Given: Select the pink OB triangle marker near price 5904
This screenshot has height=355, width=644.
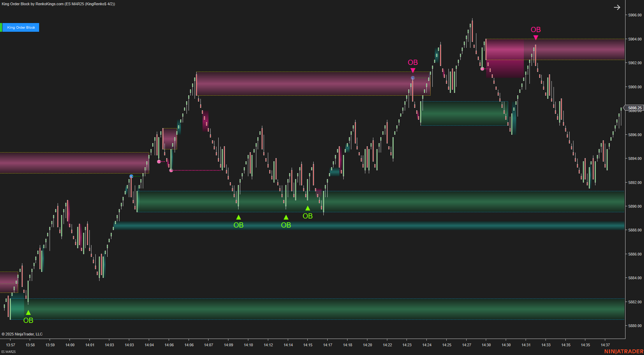Looking at the screenshot, I should [x=536, y=36].
